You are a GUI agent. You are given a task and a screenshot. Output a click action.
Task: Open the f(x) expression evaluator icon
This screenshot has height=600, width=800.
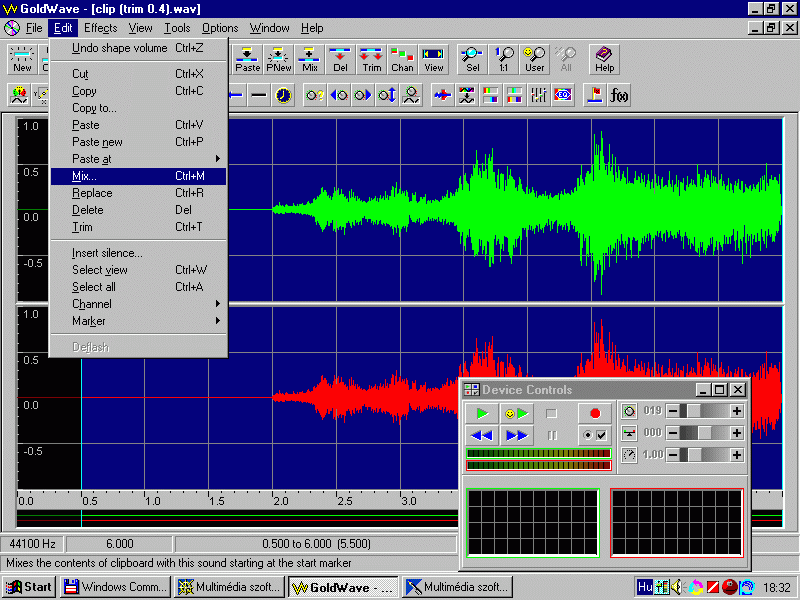coord(619,95)
